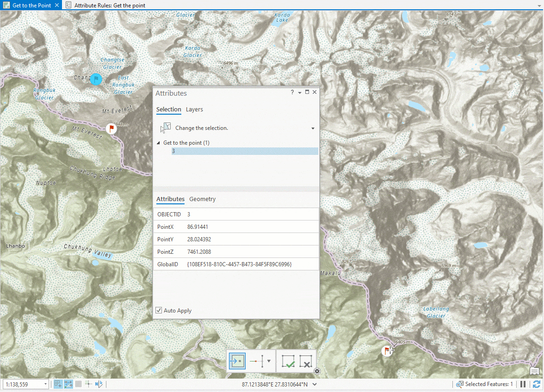Image resolution: width=544 pixels, height=392 pixels.
Task: Toggle inference constraints in the status bar
Action: (x=88, y=384)
